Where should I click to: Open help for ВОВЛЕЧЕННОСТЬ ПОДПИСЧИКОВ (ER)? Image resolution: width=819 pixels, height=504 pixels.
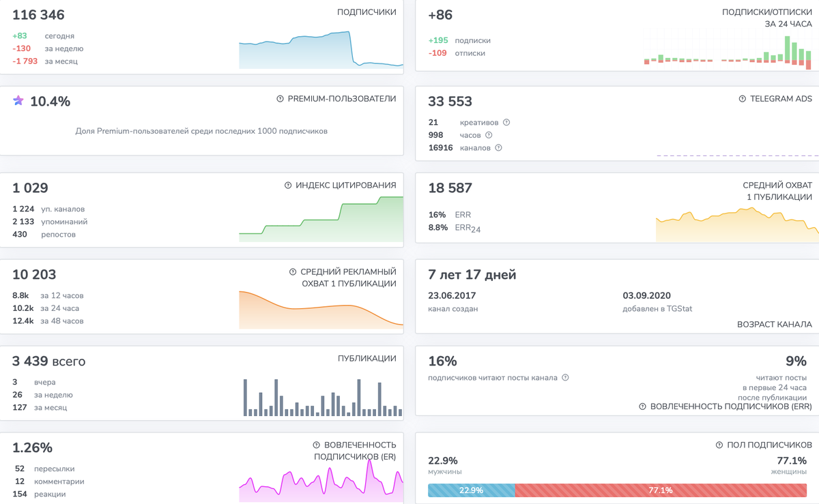click(x=316, y=445)
